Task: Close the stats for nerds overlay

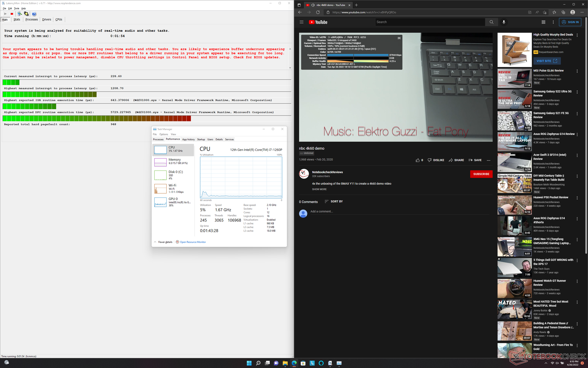Action: coord(399,38)
